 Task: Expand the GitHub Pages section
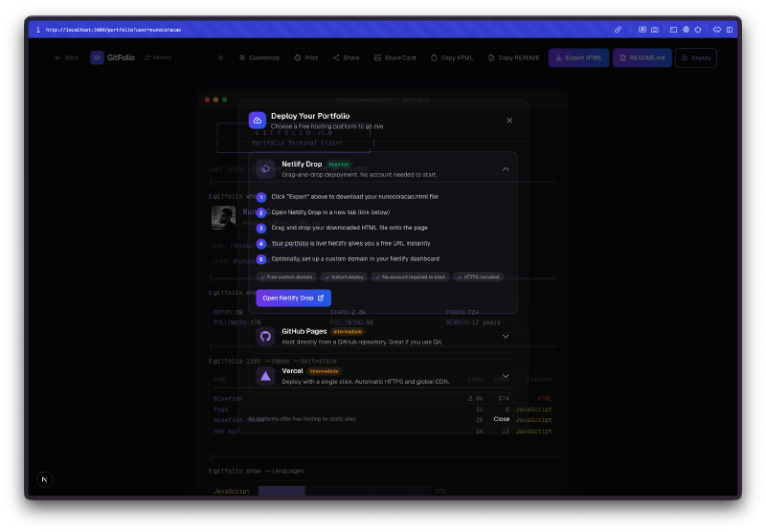(x=506, y=336)
